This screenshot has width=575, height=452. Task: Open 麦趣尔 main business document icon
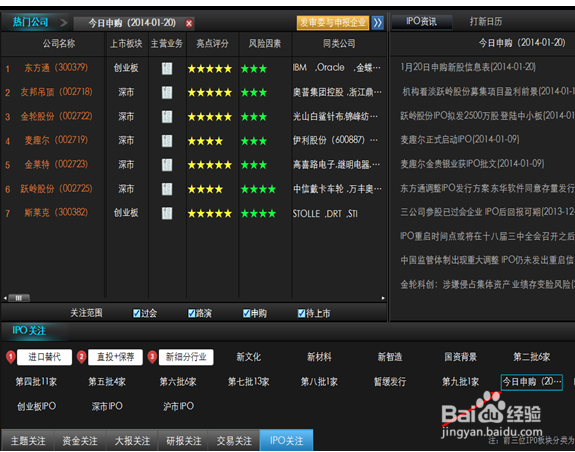tap(167, 141)
